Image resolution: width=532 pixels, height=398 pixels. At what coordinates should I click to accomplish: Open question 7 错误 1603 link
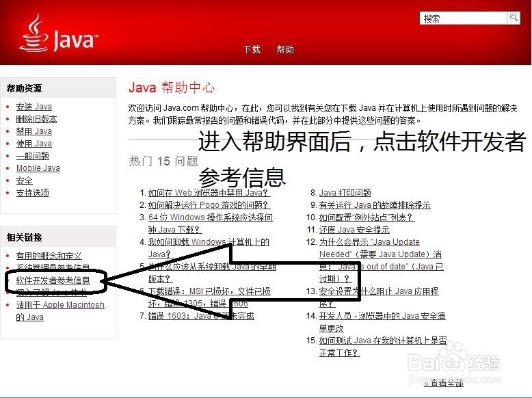201,316
